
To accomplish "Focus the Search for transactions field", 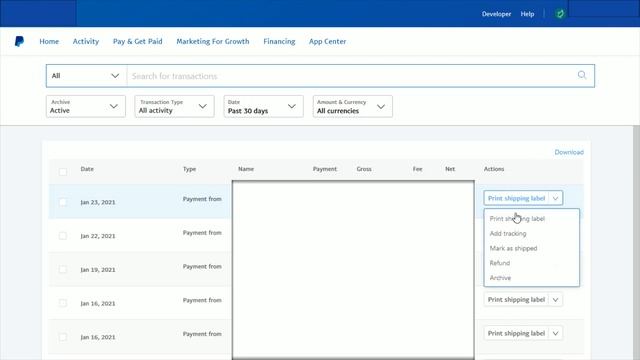I will pyautogui.click(x=351, y=76).
